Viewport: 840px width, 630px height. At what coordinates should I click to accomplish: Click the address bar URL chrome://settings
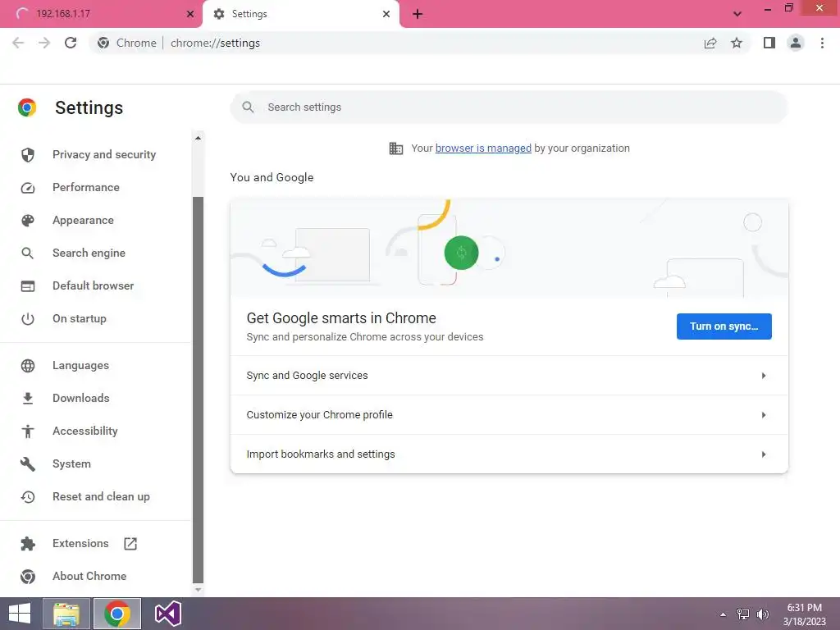point(216,43)
